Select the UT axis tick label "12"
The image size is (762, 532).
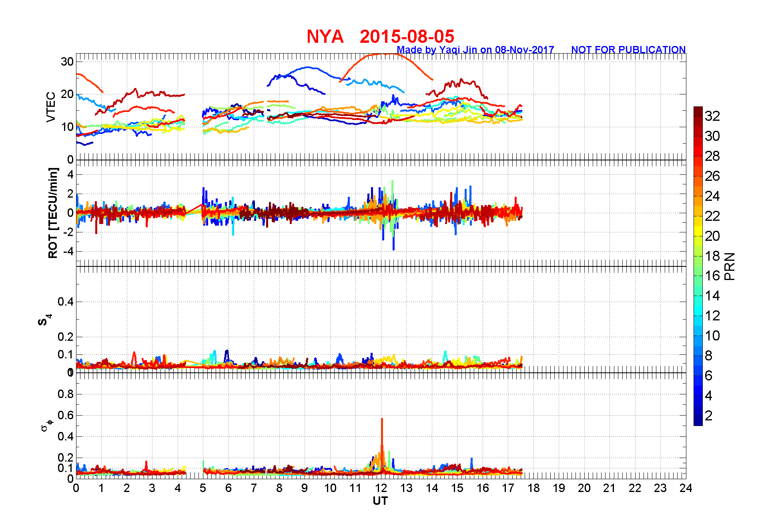click(x=381, y=488)
